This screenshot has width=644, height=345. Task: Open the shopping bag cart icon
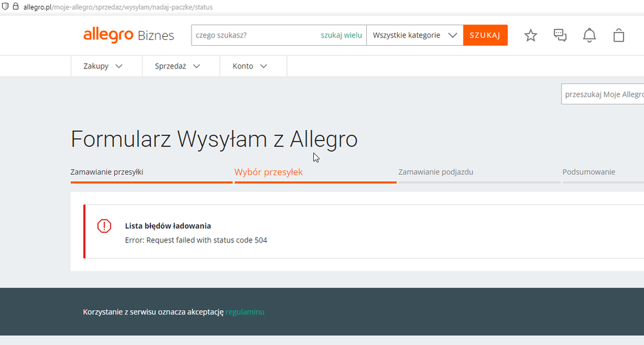tap(618, 35)
